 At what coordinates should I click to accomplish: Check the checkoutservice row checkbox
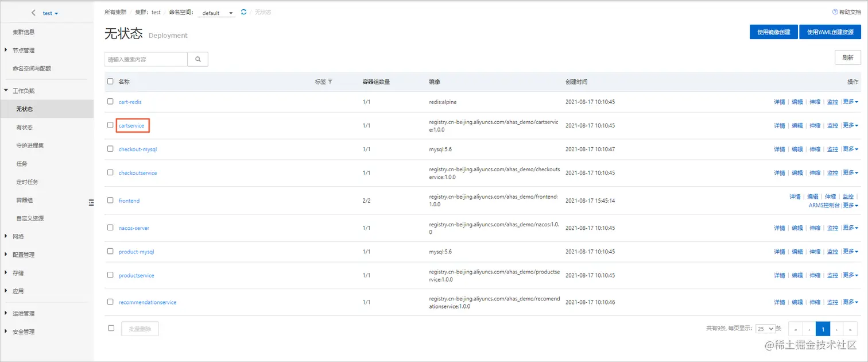click(110, 172)
